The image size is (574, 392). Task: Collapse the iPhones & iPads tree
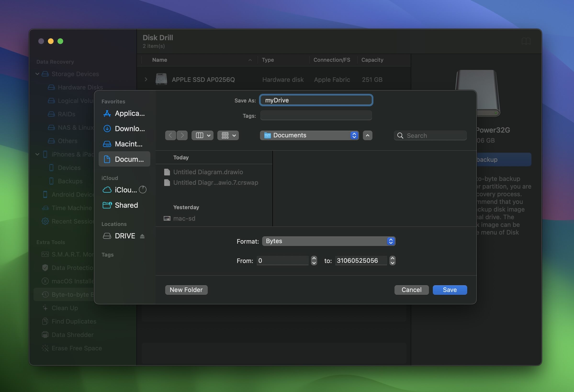pyautogui.click(x=37, y=154)
